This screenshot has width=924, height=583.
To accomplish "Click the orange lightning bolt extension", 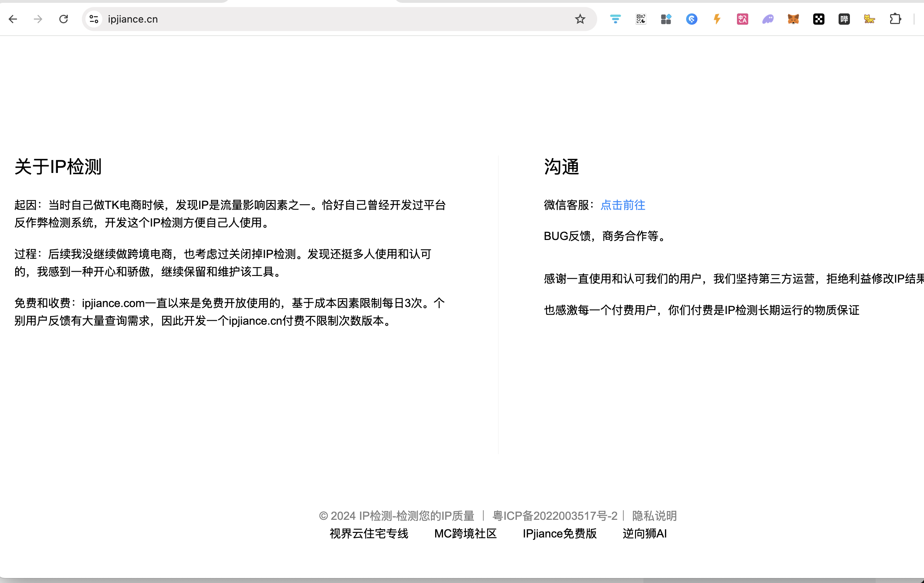I will [x=717, y=19].
